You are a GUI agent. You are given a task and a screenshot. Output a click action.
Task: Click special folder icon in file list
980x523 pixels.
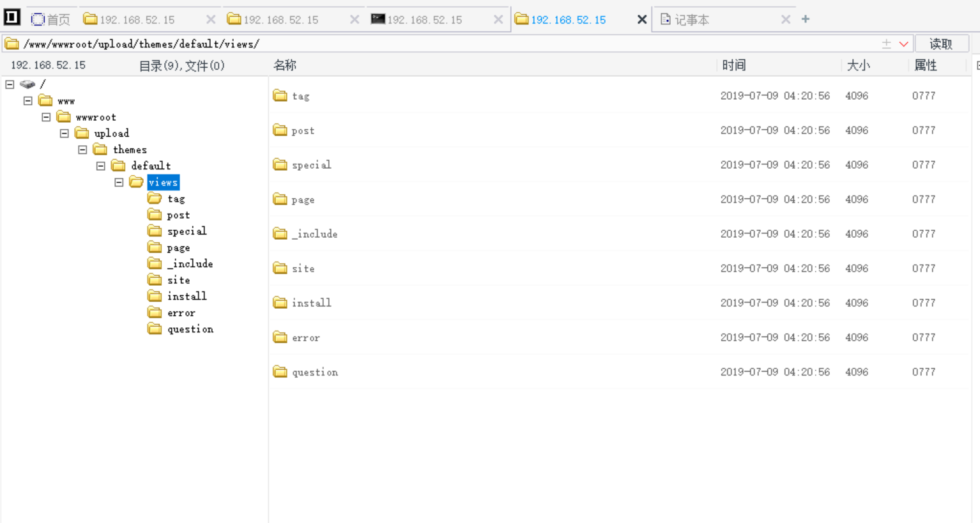point(280,165)
